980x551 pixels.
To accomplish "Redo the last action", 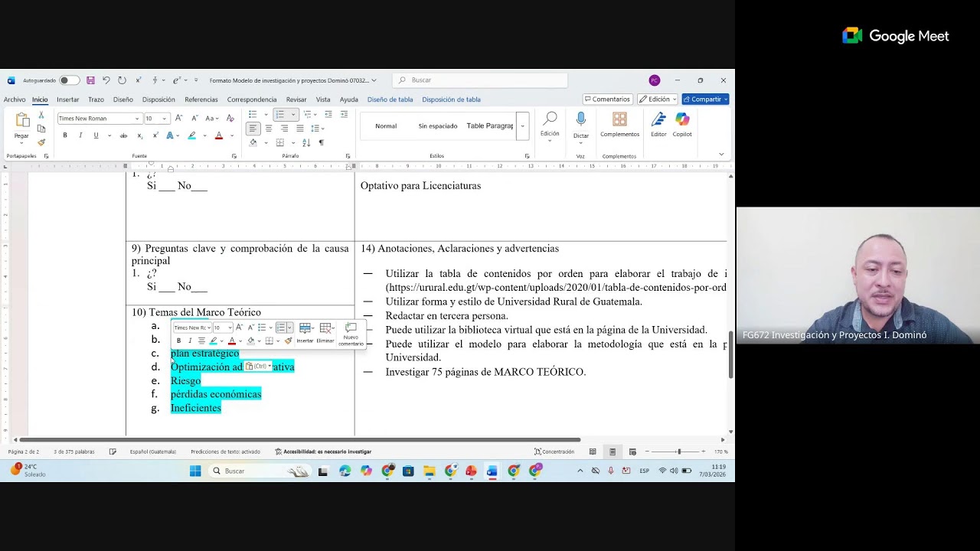I will (x=122, y=80).
